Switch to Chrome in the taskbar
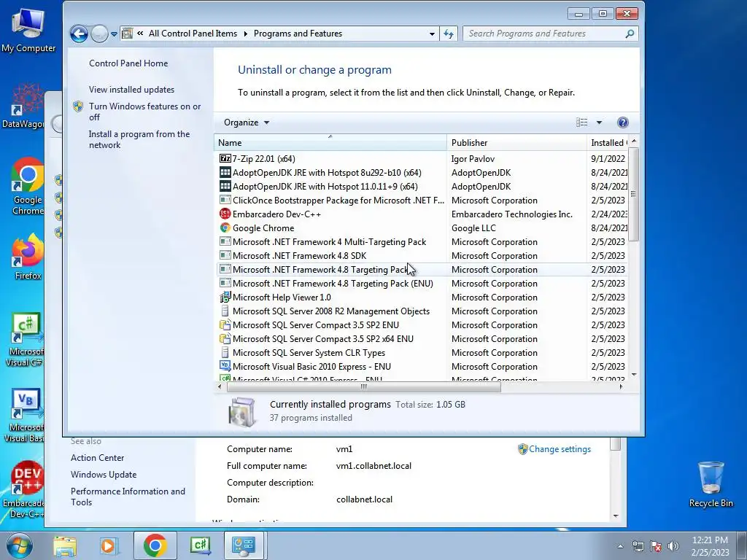The width and height of the screenshot is (747, 560). 155,545
